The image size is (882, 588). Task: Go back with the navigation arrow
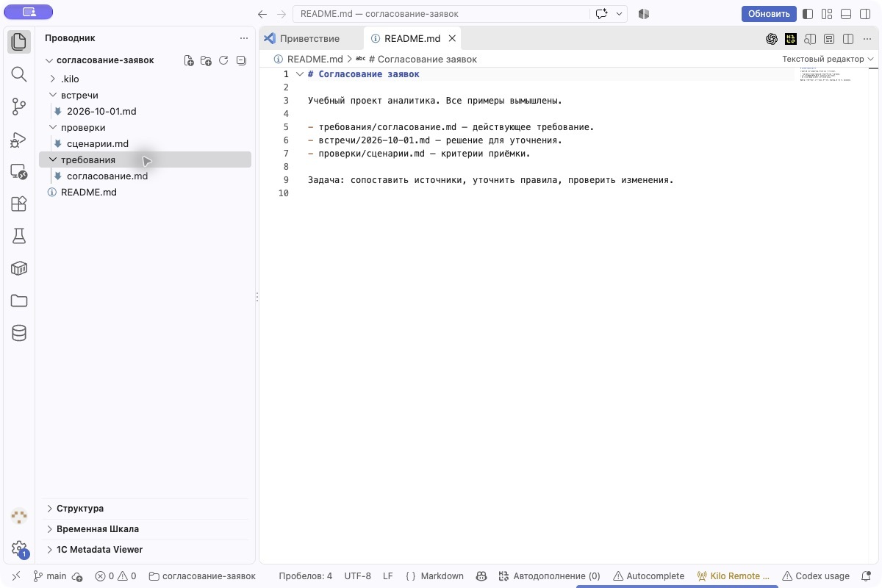click(262, 14)
